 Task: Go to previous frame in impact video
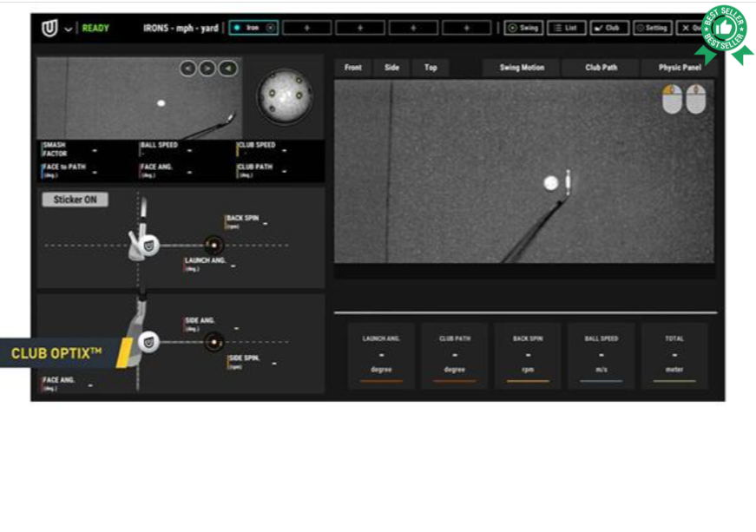(x=188, y=69)
